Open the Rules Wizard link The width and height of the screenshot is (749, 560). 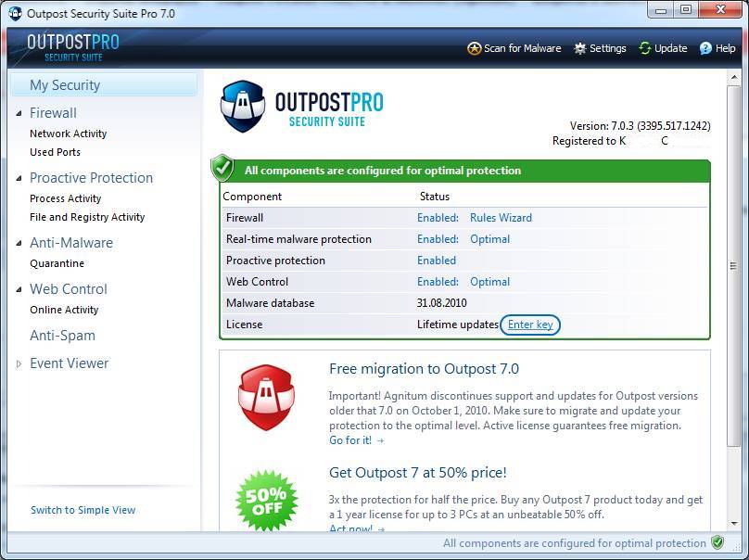click(501, 218)
